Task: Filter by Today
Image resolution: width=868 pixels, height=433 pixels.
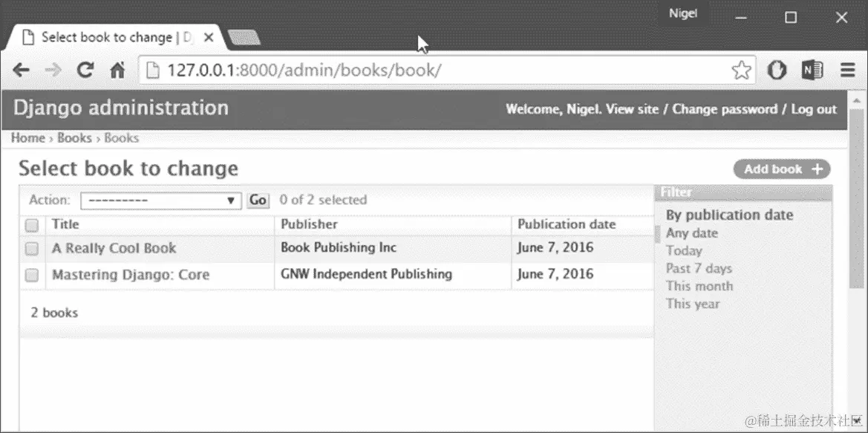Action: click(x=684, y=251)
